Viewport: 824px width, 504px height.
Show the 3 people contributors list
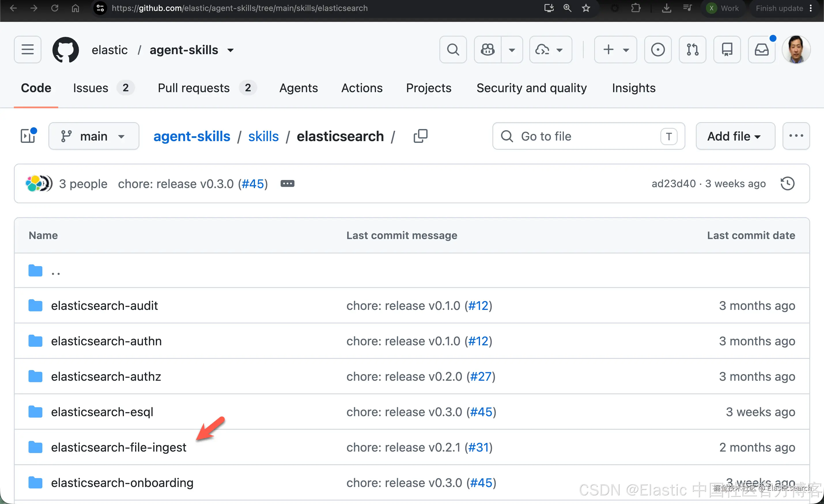(x=83, y=183)
